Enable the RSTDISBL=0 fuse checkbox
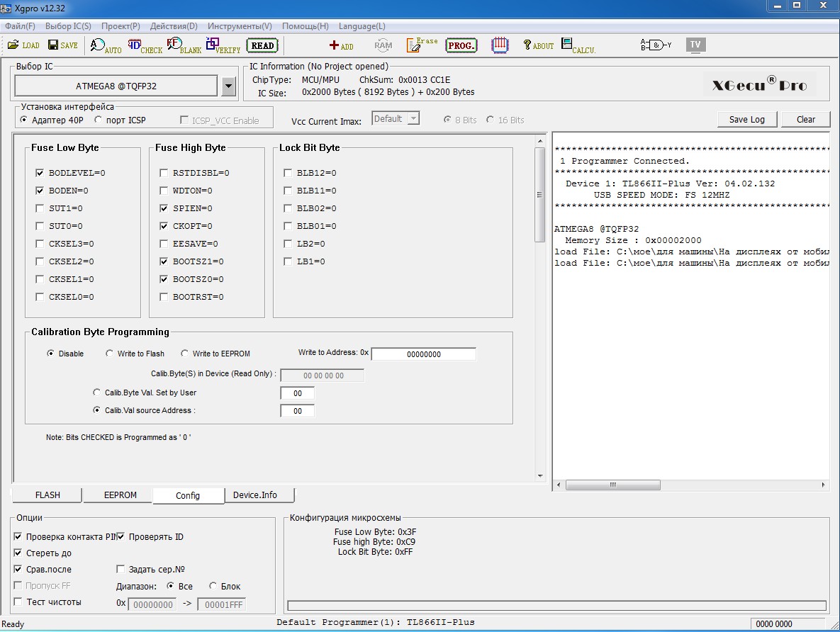 pyautogui.click(x=164, y=173)
